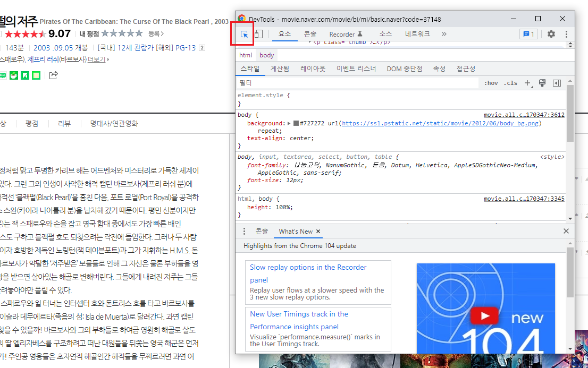
Task: Click the #727272 color swatch
Action: pyautogui.click(x=296, y=123)
